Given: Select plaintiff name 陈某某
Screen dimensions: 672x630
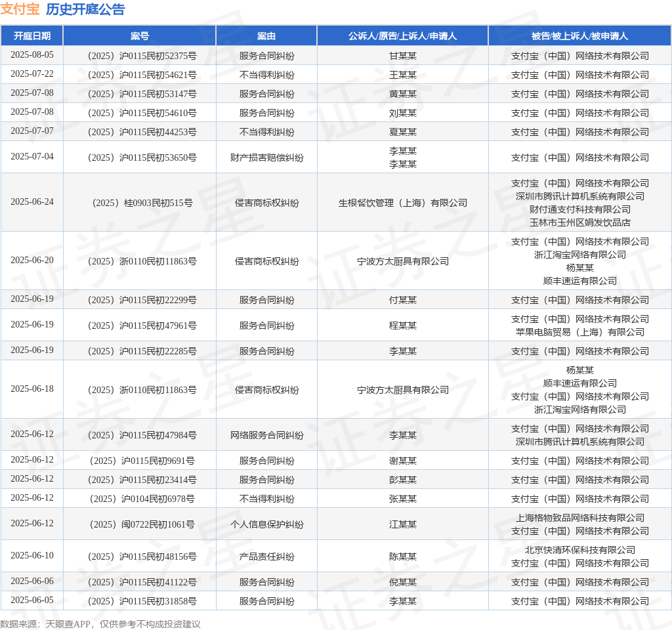Looking at the screenshot, I should click(402, 556).
